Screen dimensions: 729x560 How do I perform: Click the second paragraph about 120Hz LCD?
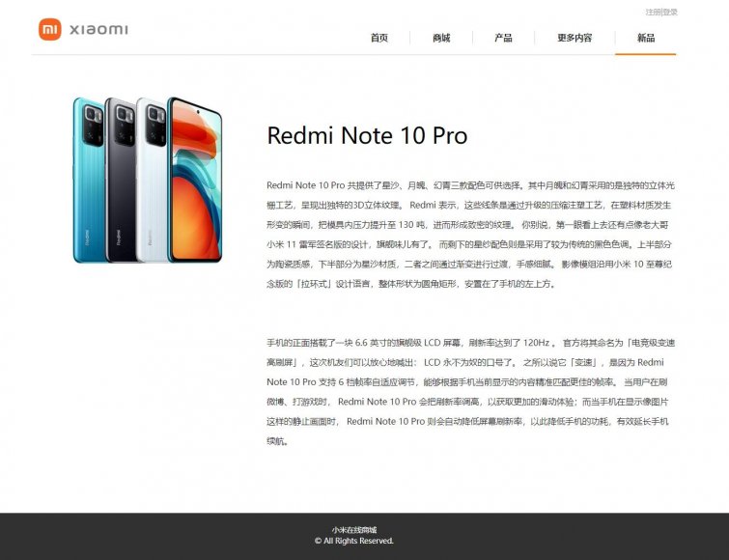tap(470, 392)
